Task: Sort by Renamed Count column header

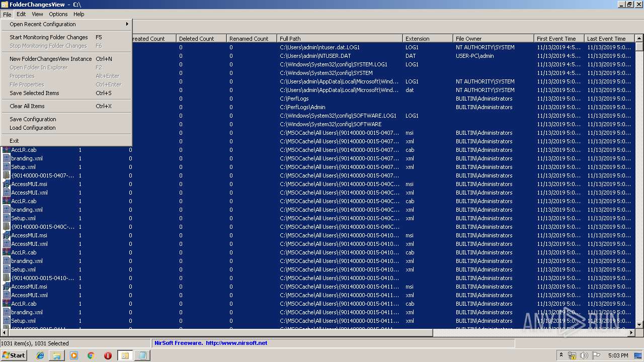Action: (252, 39)
